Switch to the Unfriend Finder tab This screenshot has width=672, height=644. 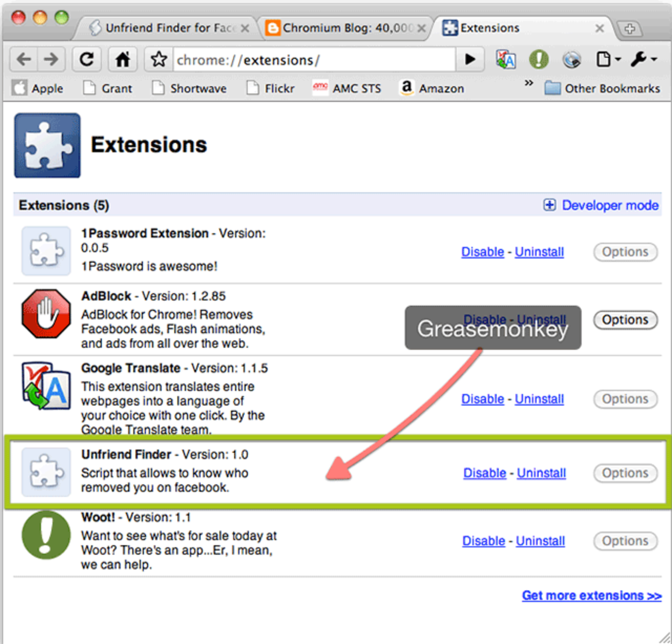coord(163,28)
